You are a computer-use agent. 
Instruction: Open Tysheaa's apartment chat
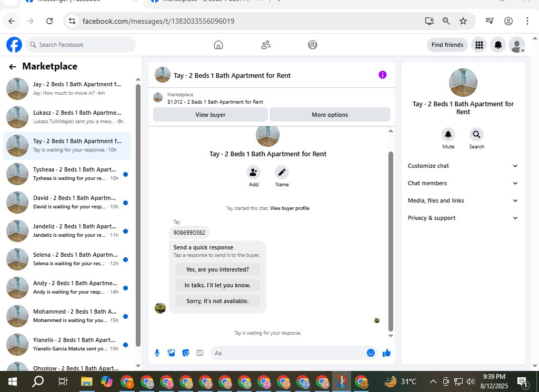click(67, 174)
